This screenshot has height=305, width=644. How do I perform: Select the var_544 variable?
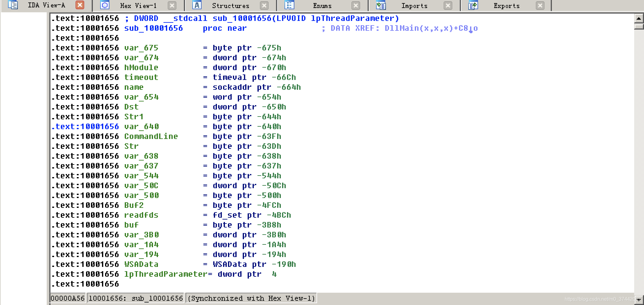click(141, 176)
